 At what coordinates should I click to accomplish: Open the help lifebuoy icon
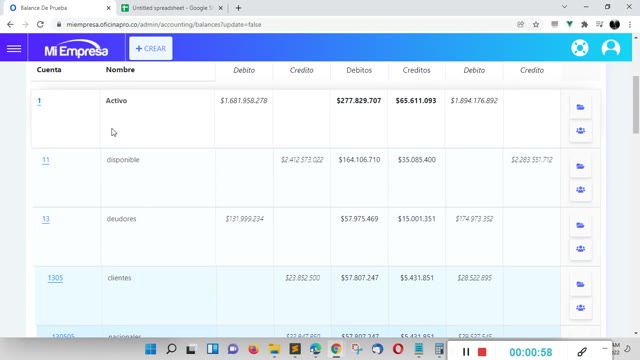tap(580, 48)
